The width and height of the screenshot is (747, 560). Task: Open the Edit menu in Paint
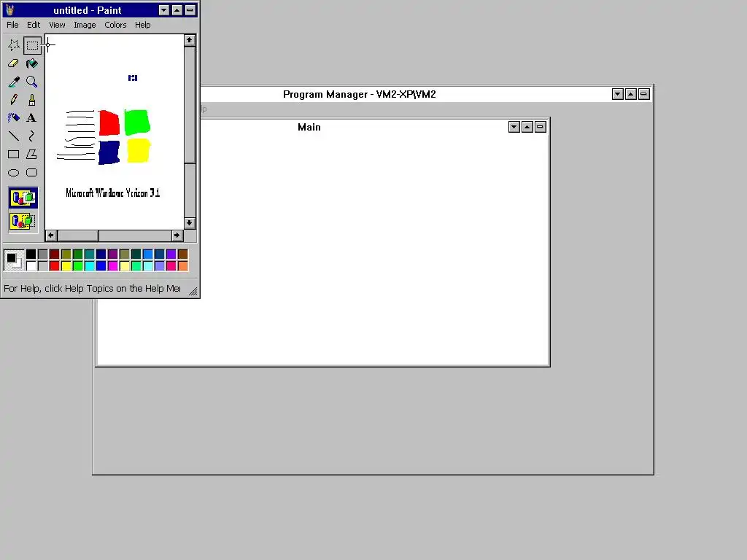click(x=34, y=25)
